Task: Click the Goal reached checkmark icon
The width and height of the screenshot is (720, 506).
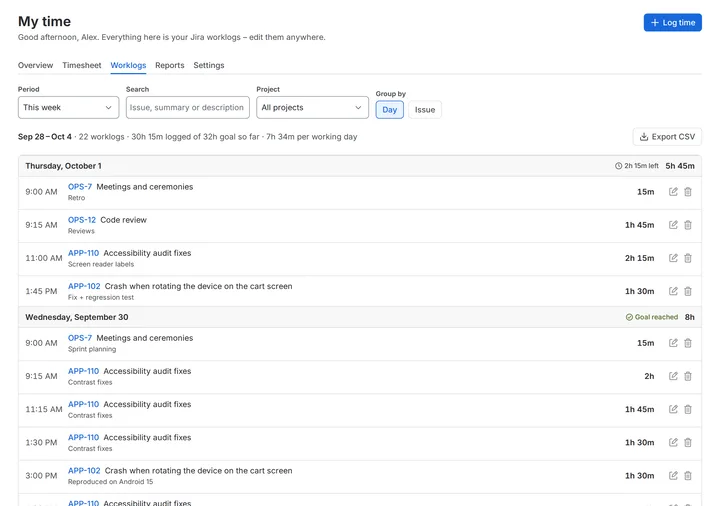Action: click(629, 317)
